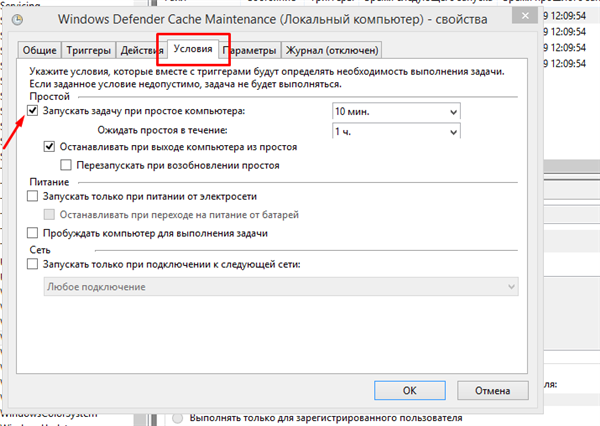Click the label Ожидать простоя в течение
Screen dimensions: 600x426
[162, 130]
